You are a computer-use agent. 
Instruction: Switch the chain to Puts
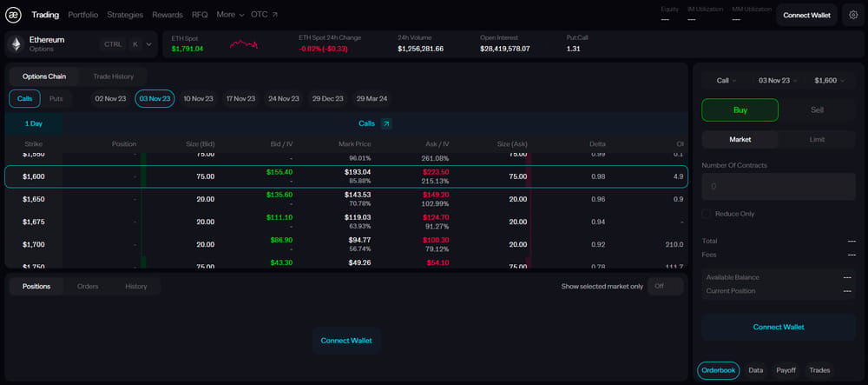click(x=56, y=98)
